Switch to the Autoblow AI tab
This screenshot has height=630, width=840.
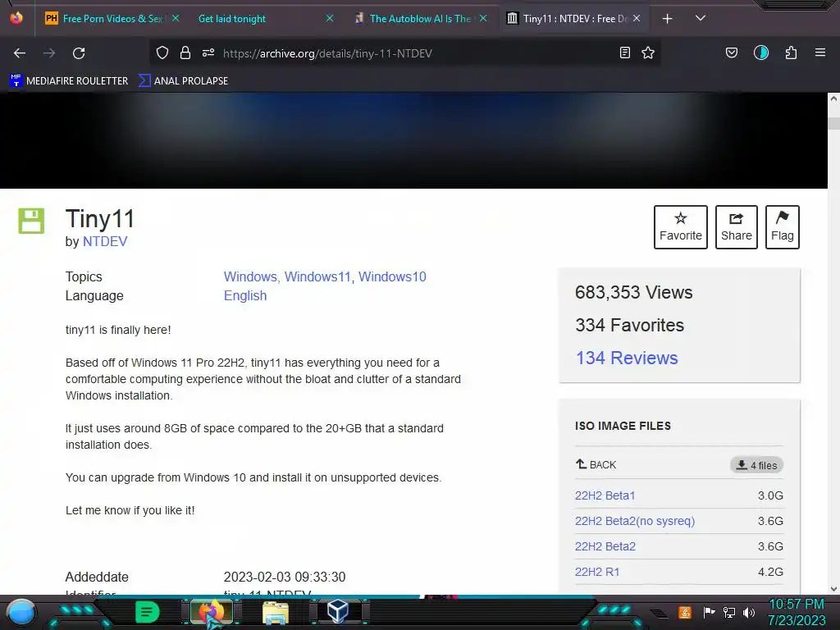point(421,19)
